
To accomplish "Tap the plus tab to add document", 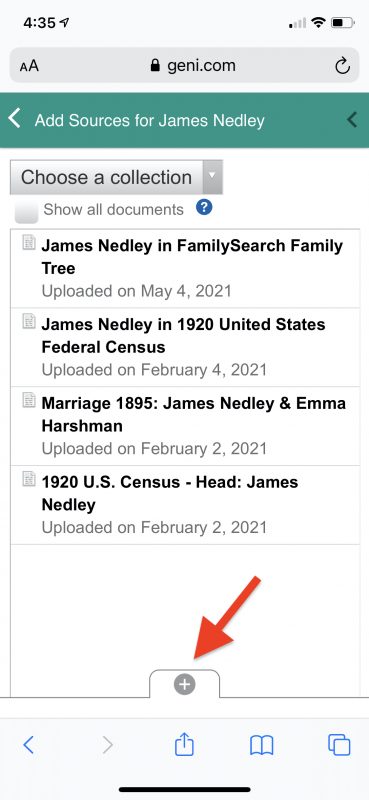I will click(185, 684).
